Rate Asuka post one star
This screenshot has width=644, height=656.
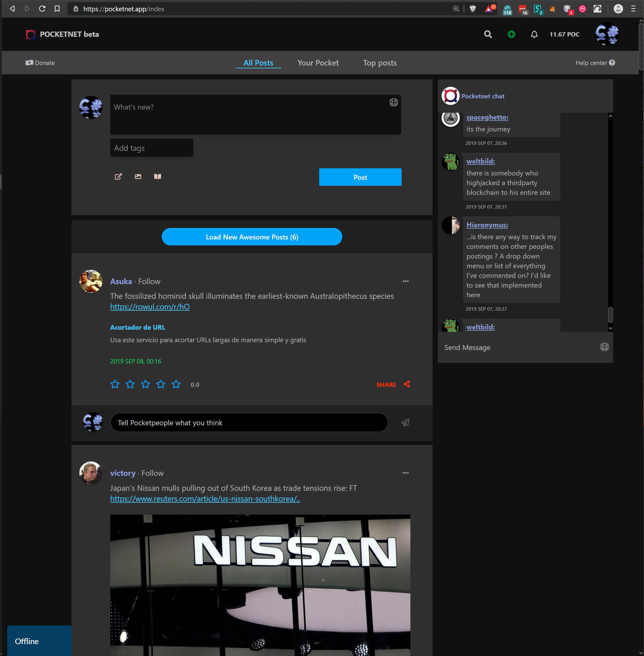click(115, 384)
